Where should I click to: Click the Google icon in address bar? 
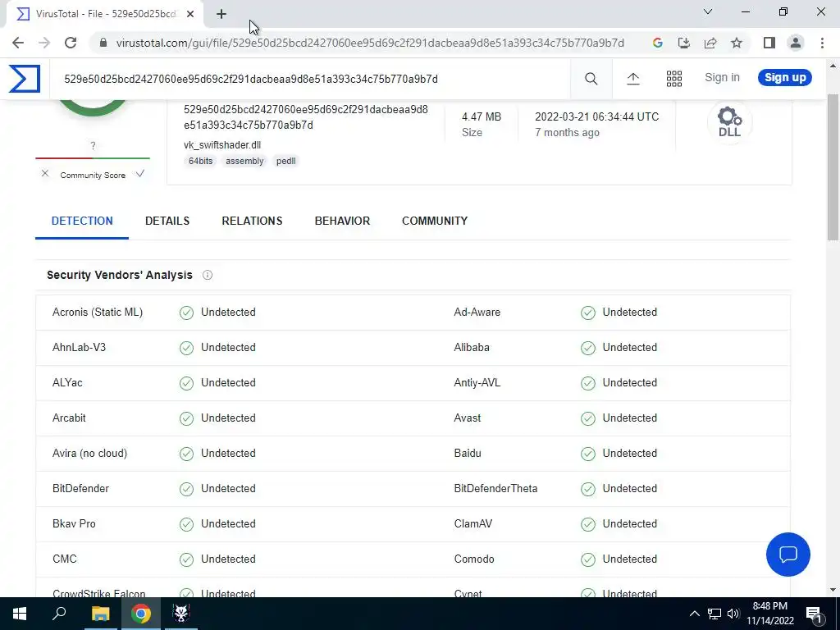click(x=658, y=43)
